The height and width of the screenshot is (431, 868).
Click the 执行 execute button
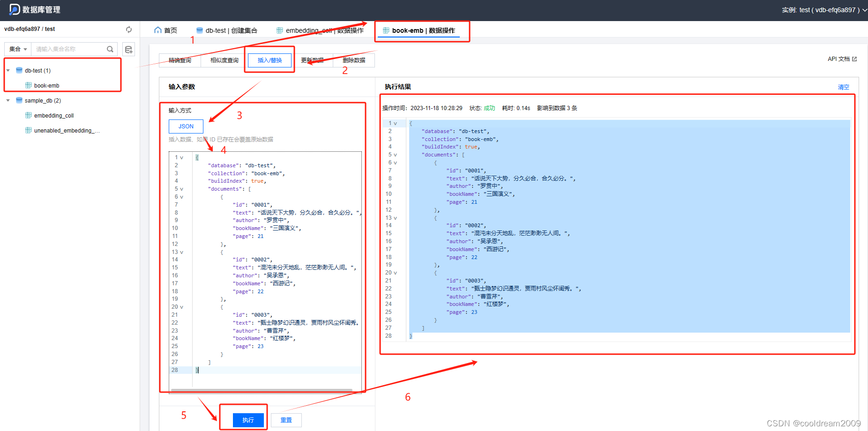click(248, 420)
